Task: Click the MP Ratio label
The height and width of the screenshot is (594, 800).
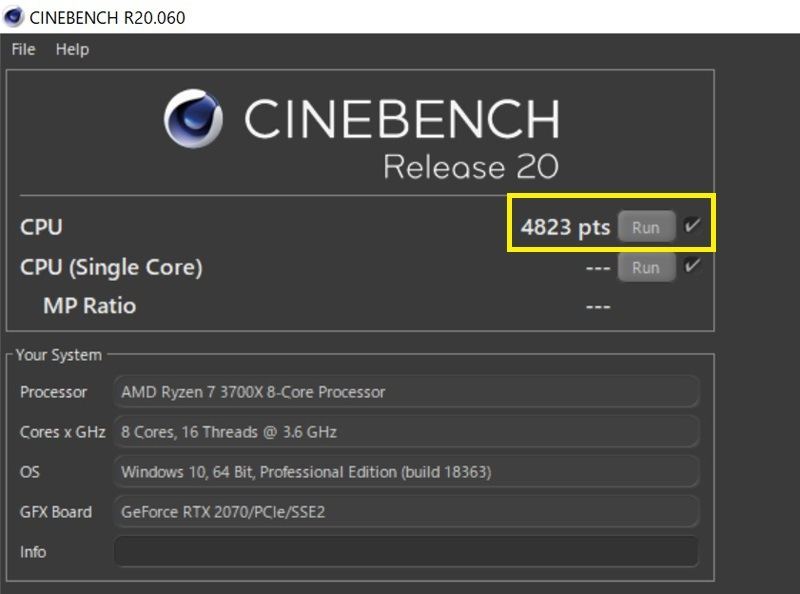Action: pyautogui.click(x=90, y=306)
